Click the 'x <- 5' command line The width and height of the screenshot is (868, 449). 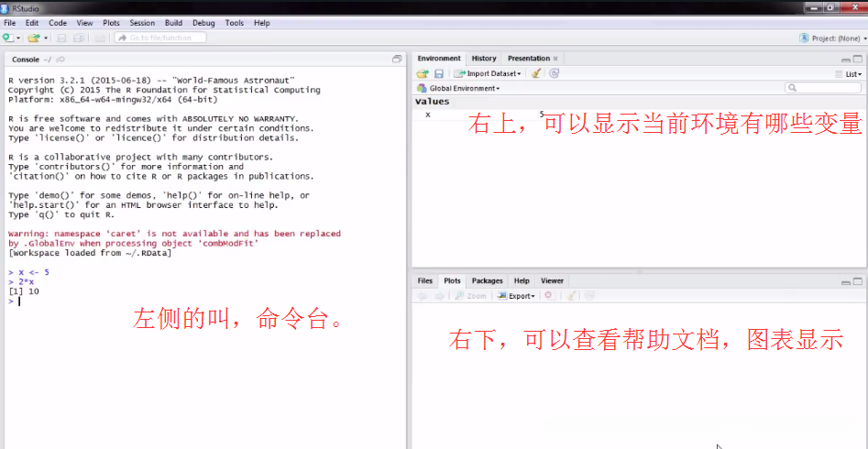(28, 272)
